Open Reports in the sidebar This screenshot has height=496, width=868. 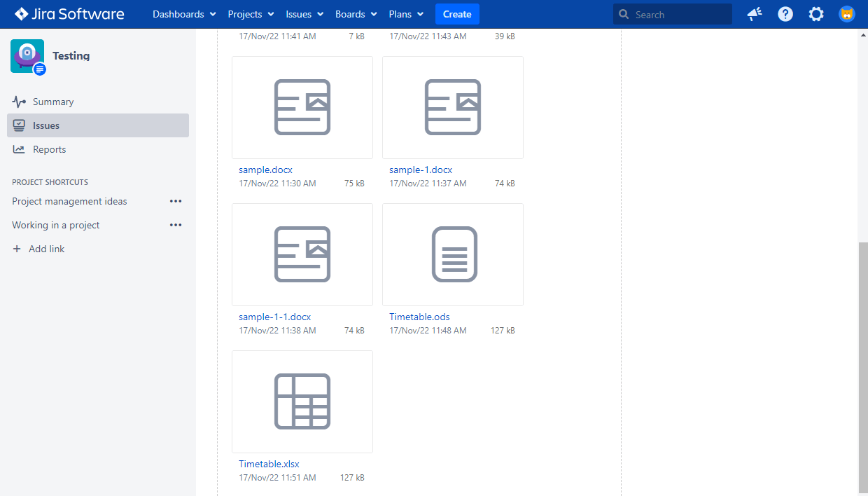pyautogui.click(x=49, y=149)
